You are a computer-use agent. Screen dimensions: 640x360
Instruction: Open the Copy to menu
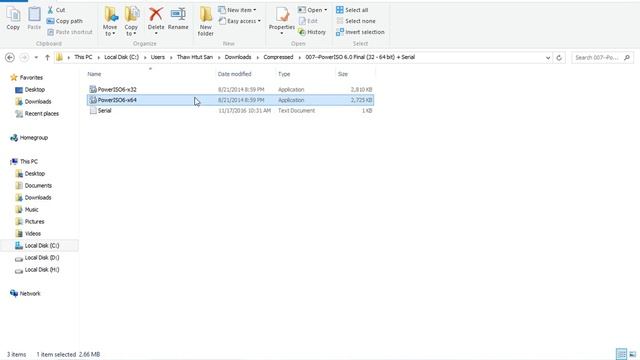tap(131, 21)
